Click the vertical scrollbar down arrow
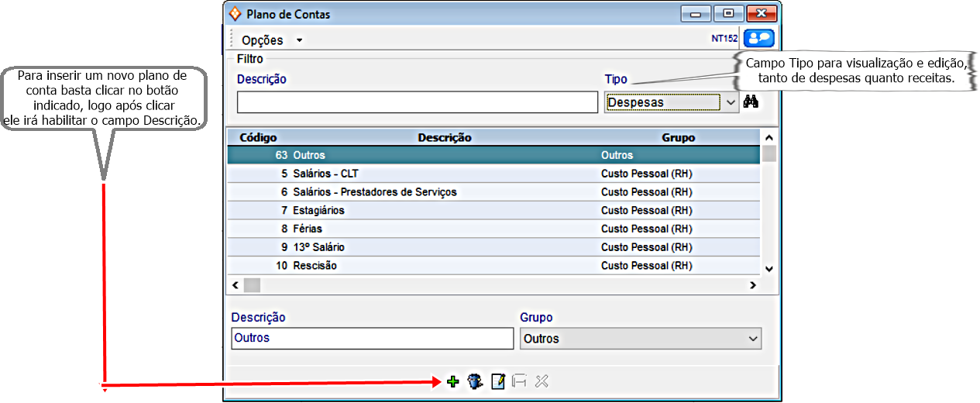Viewport: 980px width, 403px height. 769,268
